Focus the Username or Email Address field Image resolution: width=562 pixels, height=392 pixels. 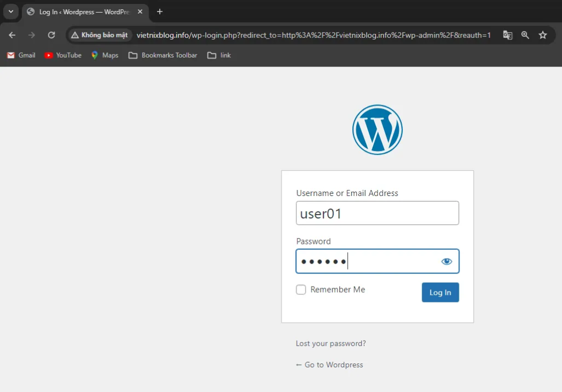pyautogui.click(x=377, y=213)
